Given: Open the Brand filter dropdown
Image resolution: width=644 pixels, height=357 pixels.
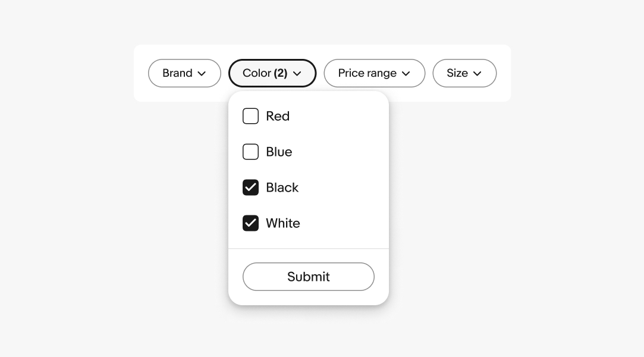Looking at the screenshot, I should [x=177, y=73].
